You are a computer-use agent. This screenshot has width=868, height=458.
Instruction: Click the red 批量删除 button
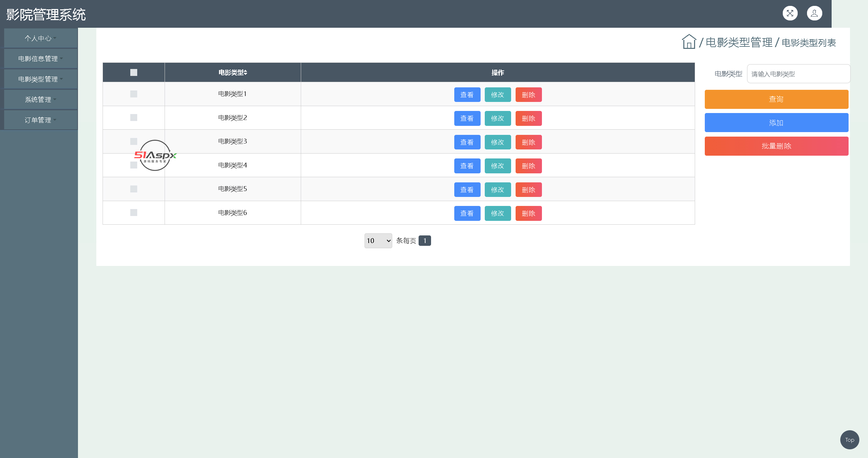(x=776, y=146)
